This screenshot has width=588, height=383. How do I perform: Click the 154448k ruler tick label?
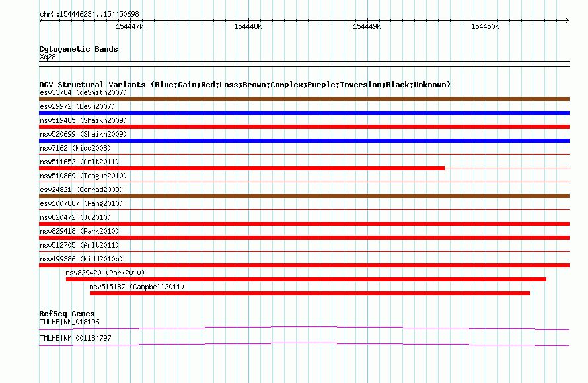(x=248, y=26)
